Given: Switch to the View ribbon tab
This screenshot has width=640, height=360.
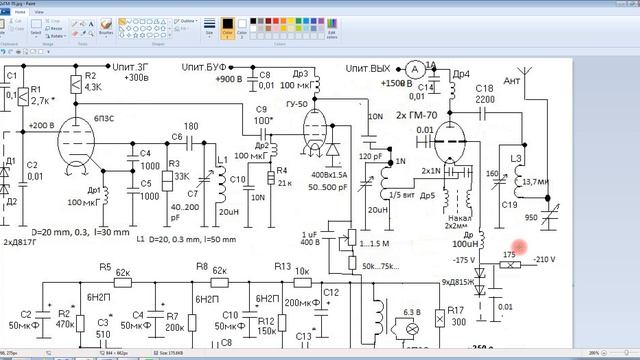Looking at the screenshot, I should (39, 12).
